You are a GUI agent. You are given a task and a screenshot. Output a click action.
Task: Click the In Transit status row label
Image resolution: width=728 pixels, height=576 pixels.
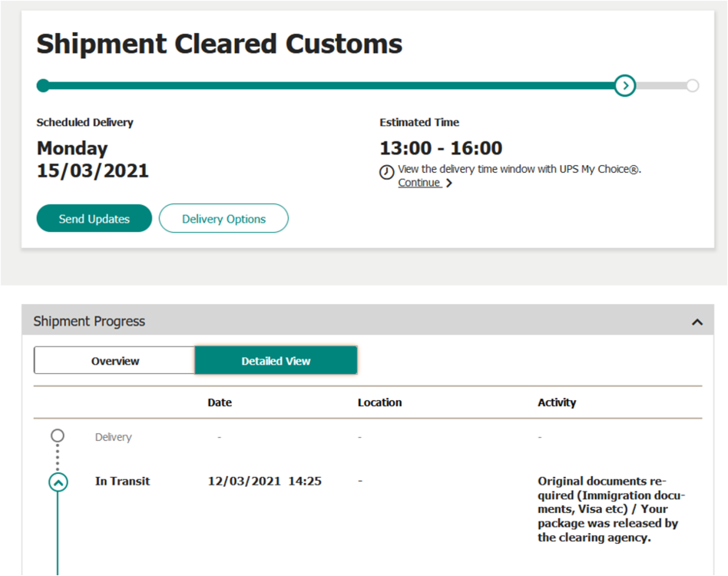[123, 482]
